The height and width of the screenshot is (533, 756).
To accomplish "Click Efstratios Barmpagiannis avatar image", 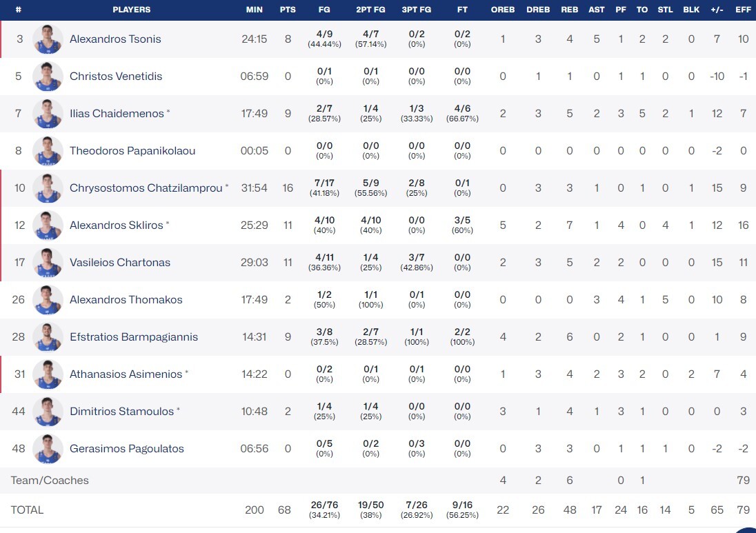I will [48, 337].
